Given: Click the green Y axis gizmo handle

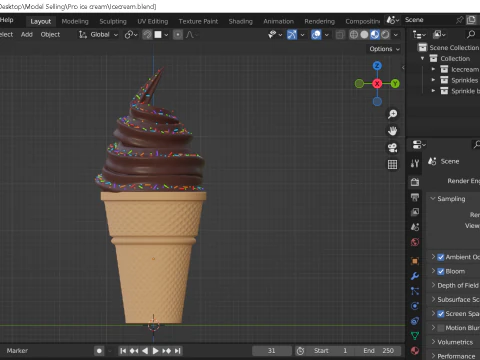Looking at the screenshot, I should [395, 83].
